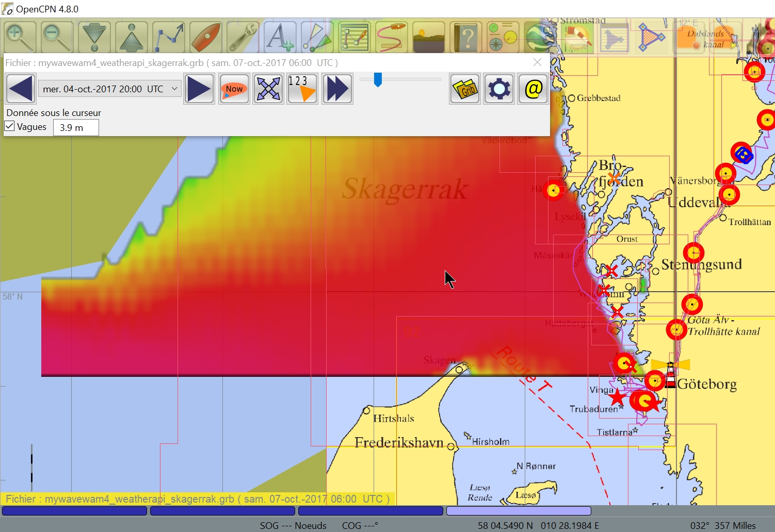Click the hatched triangle boundary draw icon
This screenshot has width=775, height=532.
[652, 37]
